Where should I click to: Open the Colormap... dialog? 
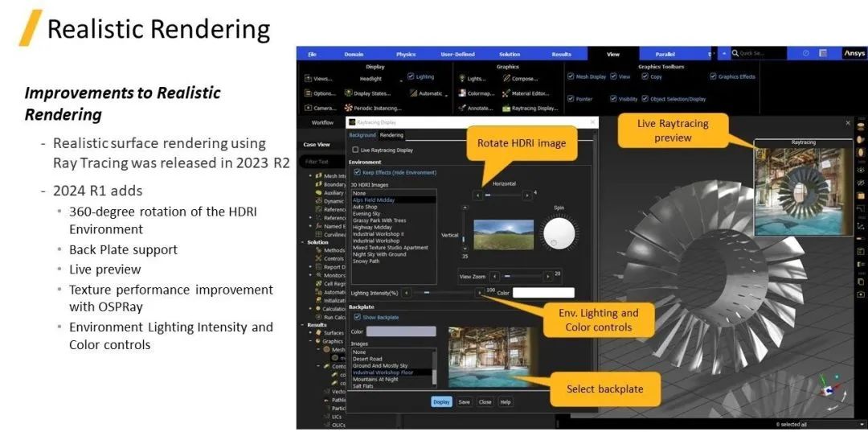tap(475, 93)
